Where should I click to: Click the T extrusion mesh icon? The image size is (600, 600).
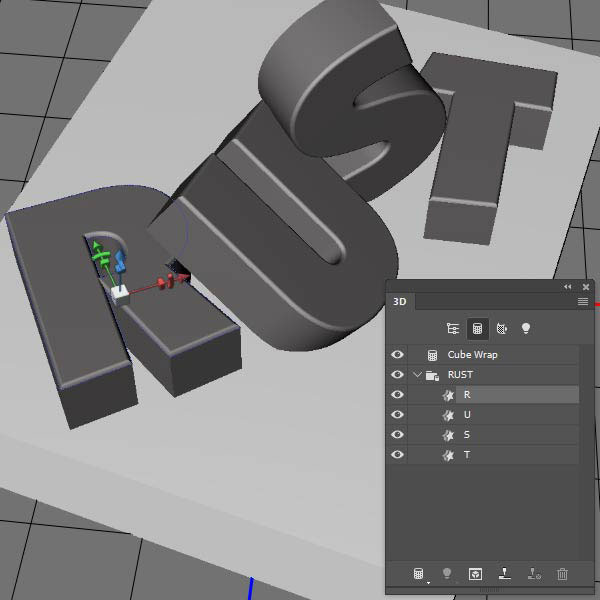[448, 455]
